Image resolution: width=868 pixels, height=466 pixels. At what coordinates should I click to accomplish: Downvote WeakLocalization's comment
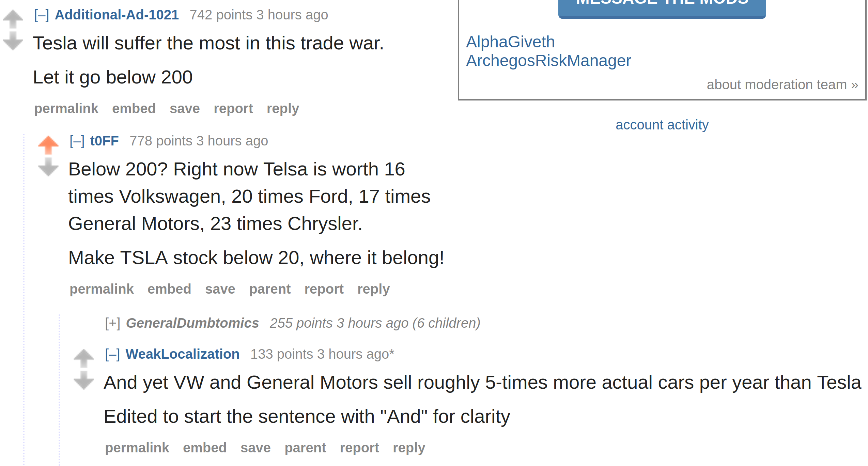[x=84, y=380]
